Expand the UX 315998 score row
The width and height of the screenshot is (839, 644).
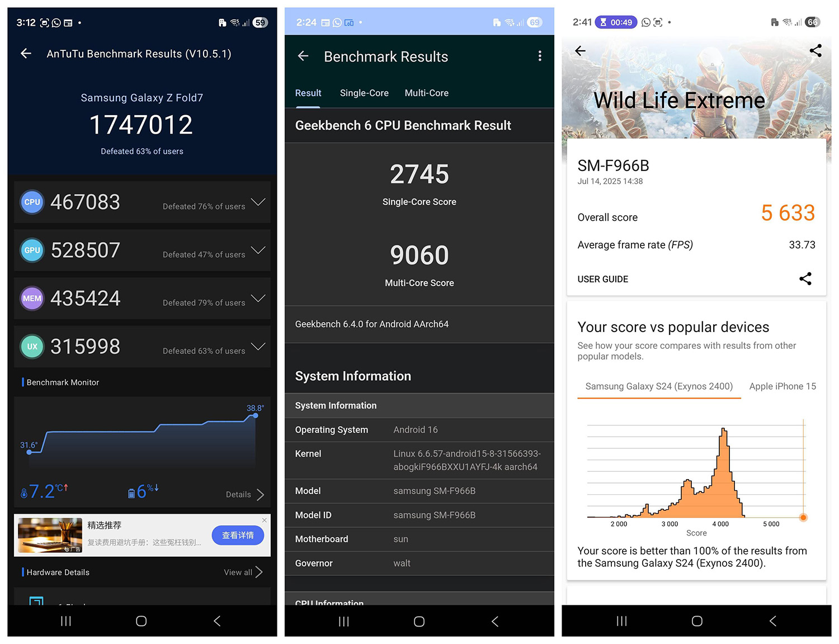click(258, 347)
